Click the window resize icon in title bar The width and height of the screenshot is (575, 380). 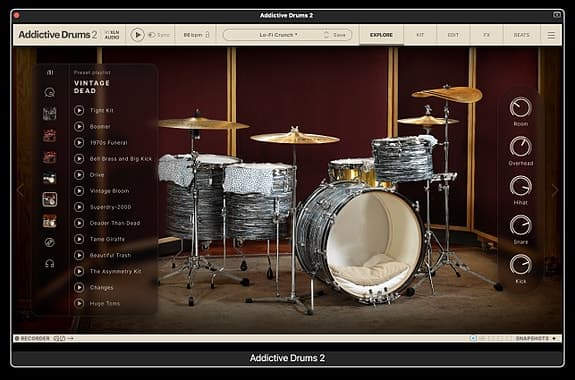[557, 15]
